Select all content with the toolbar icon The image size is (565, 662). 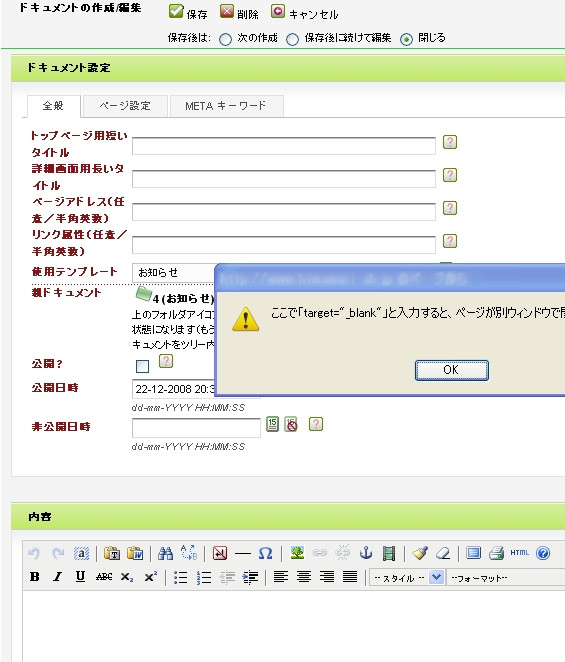[x=81, y=553]
